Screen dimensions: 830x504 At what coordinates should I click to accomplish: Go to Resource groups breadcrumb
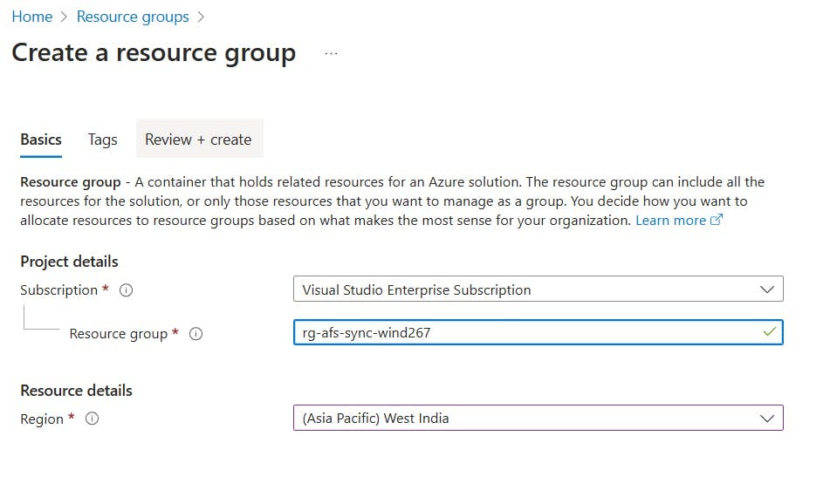tap(133, 17)
